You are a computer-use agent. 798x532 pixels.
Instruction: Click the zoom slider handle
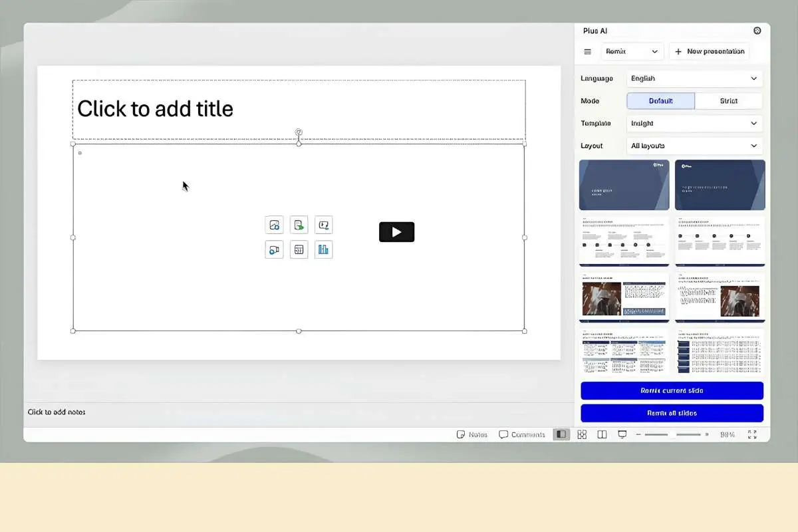(672, 434)
